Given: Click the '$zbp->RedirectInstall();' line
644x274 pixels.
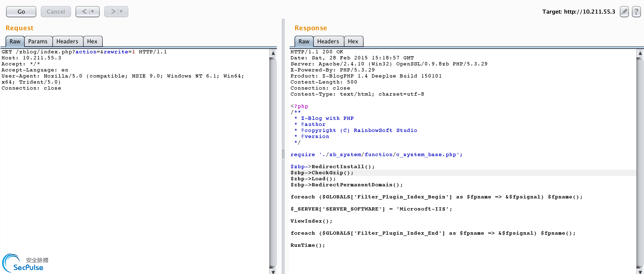Looking at the screenshot, I should click(333, 167).
